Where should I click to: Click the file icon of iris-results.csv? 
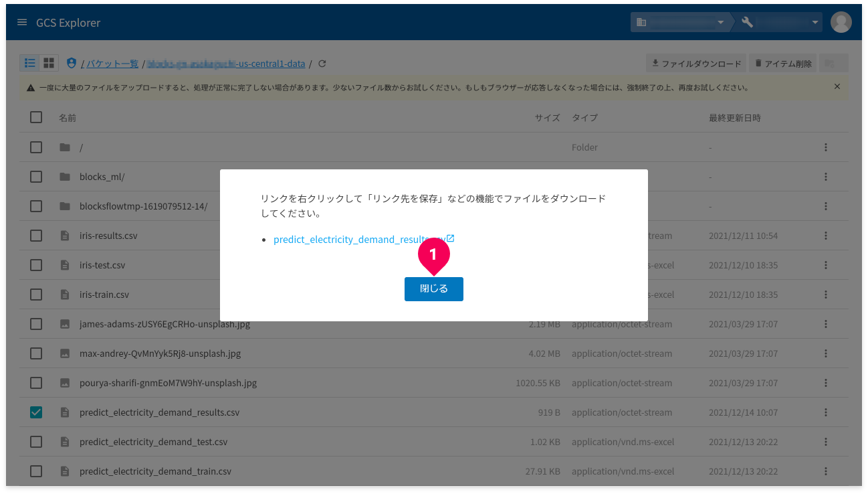point(65,236)
